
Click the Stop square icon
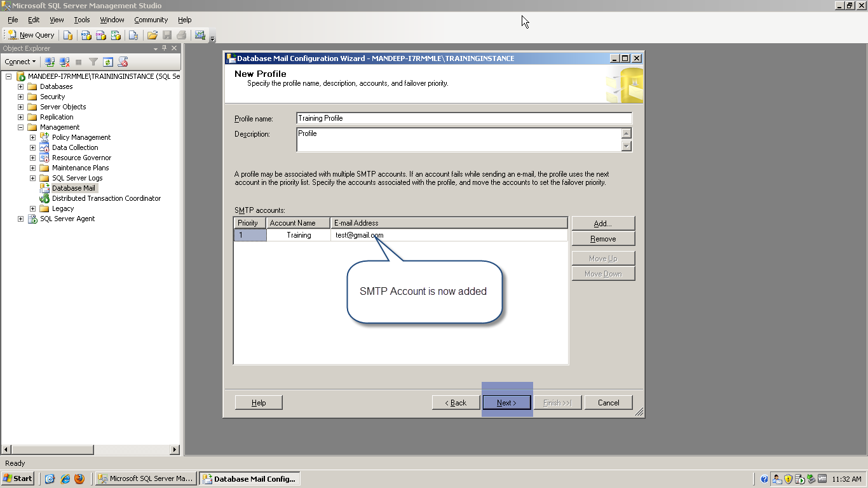[x=79, y=62]
